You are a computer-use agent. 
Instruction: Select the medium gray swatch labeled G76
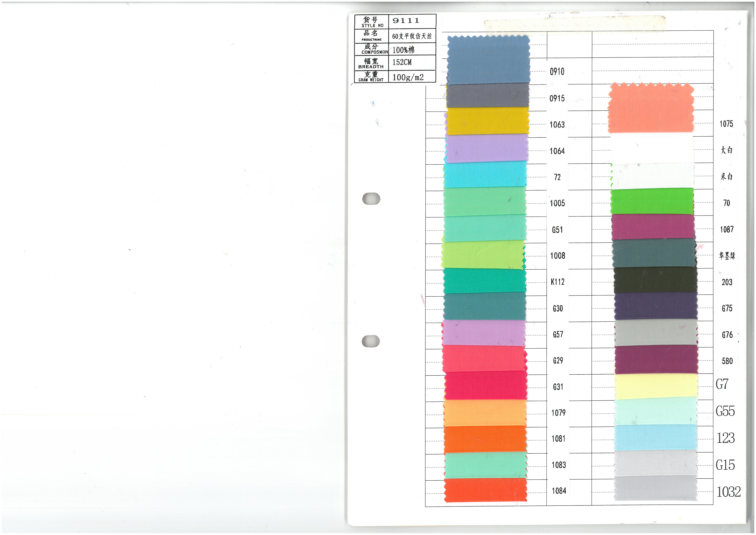point(656,333)
